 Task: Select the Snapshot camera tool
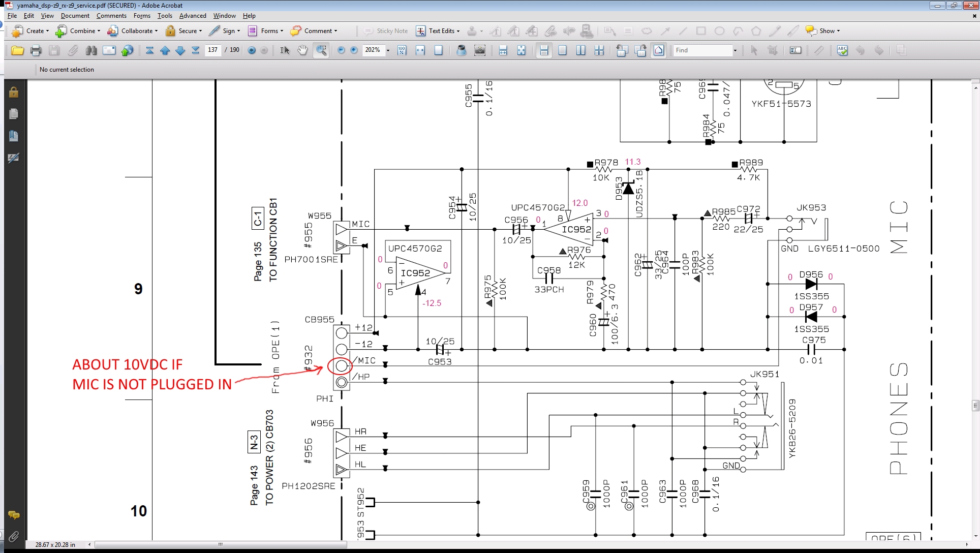click(x=479, y=50)
